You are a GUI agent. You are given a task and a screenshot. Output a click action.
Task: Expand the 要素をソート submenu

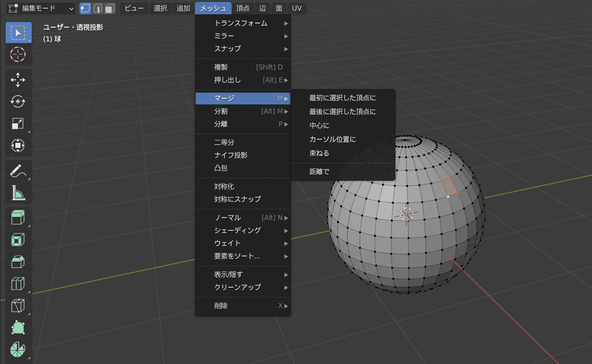coord(243,256)
